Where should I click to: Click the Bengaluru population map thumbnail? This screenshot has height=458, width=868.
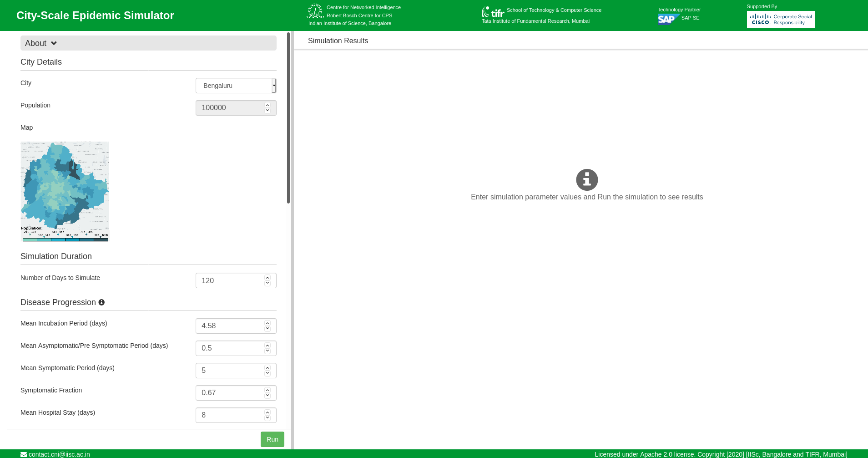65,191
